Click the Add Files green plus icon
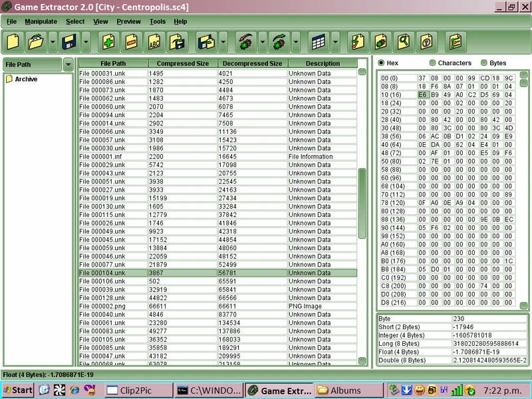The width and height of the screenshot is (532, 399). click(x=108, y=42)
